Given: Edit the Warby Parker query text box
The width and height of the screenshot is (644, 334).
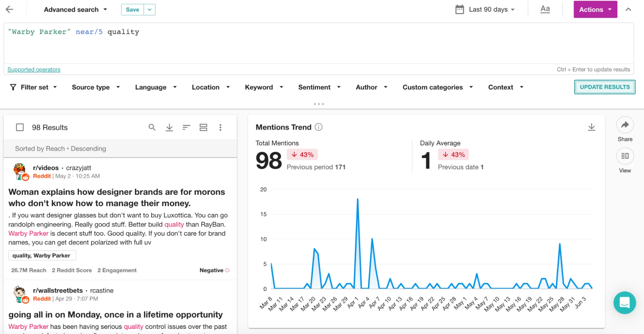Looking at the screenshot, I should click(319, 43).
